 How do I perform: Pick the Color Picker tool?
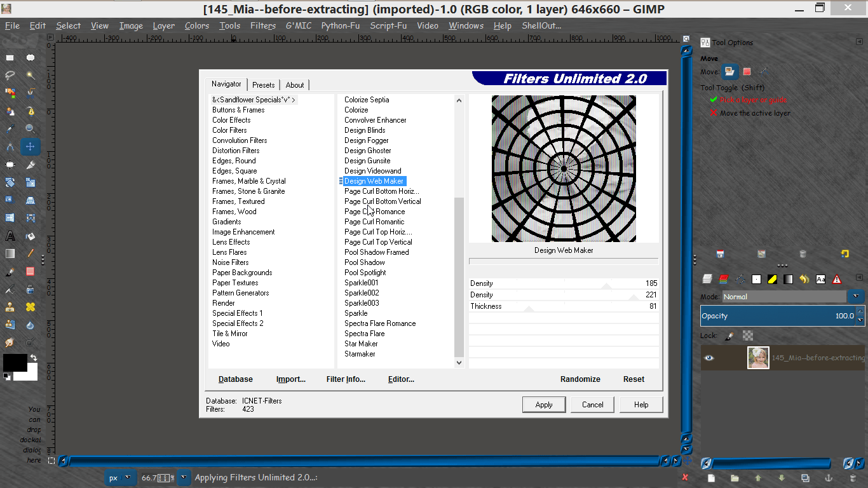[10, 128]
